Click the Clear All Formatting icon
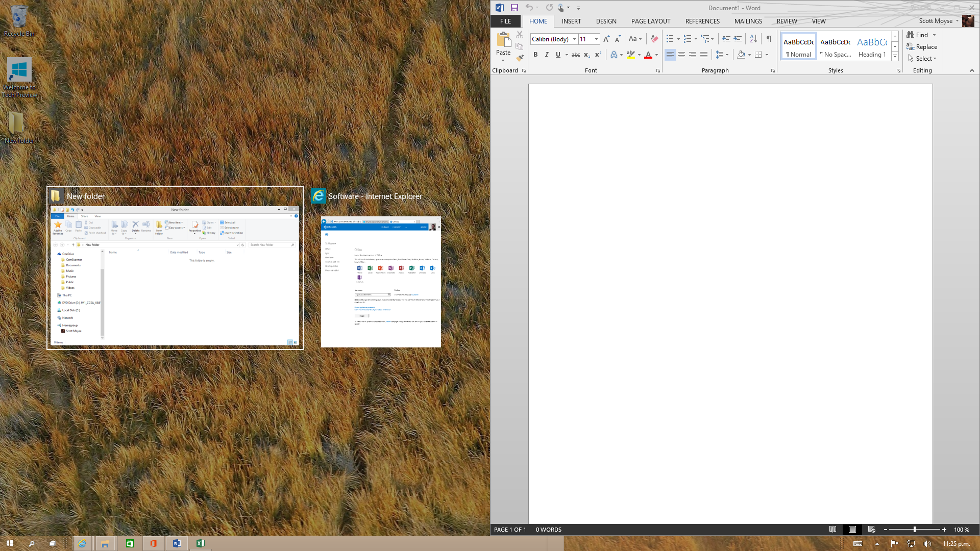Screen dimensions: 980x551 [x=654, y=39]
